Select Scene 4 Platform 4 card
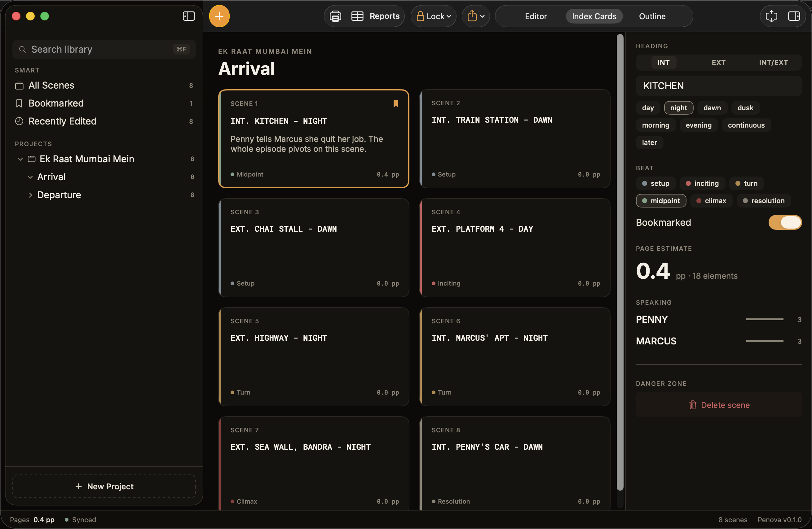Viewport: 812px width, 529px height. pyautogui.click(x=514, y=248)
